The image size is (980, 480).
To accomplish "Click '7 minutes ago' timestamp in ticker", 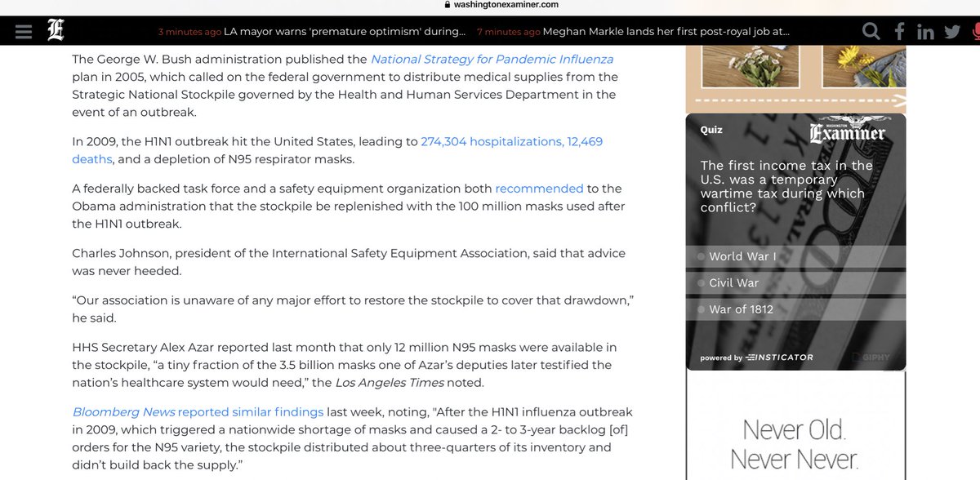I will click(x=508, y=32).
